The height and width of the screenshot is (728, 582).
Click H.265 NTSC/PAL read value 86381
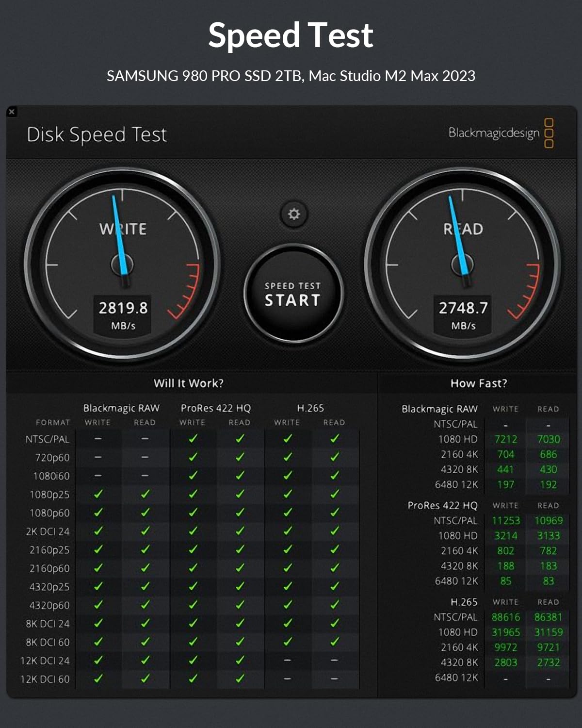(x=549, y=617)
